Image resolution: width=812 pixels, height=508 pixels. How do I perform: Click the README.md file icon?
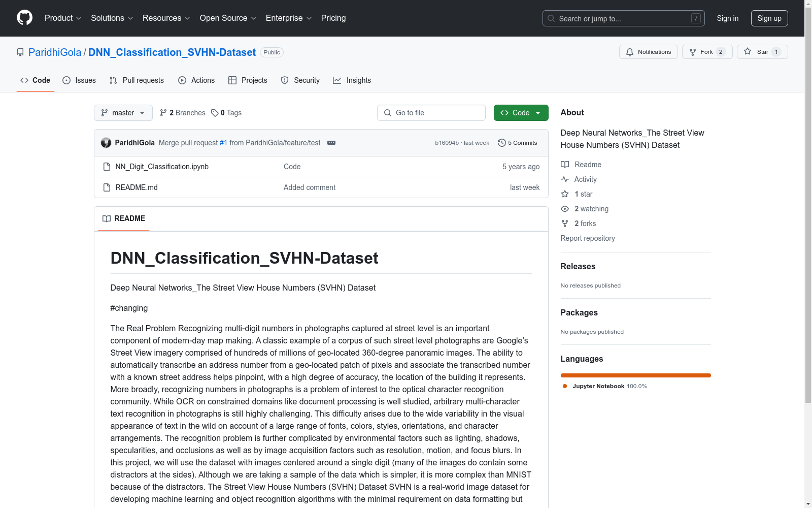coord(107,187)
